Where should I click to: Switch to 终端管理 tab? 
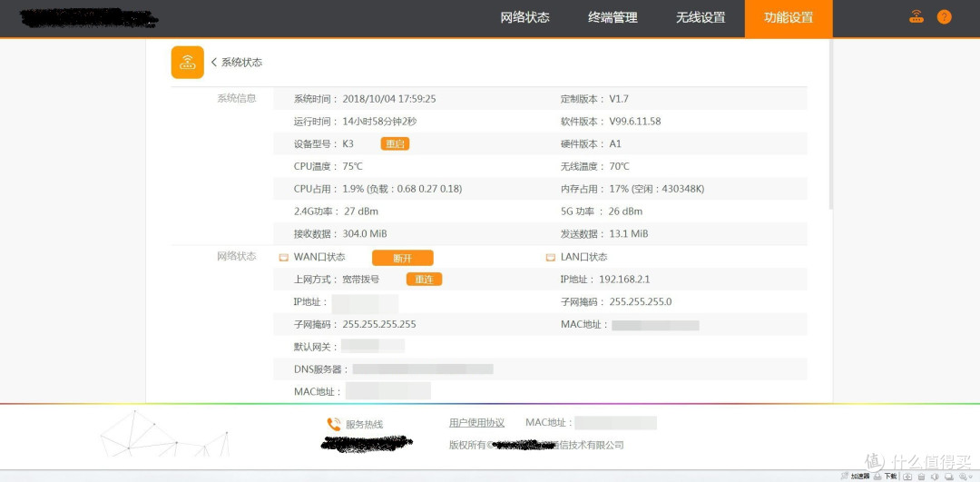click(612, 17)
